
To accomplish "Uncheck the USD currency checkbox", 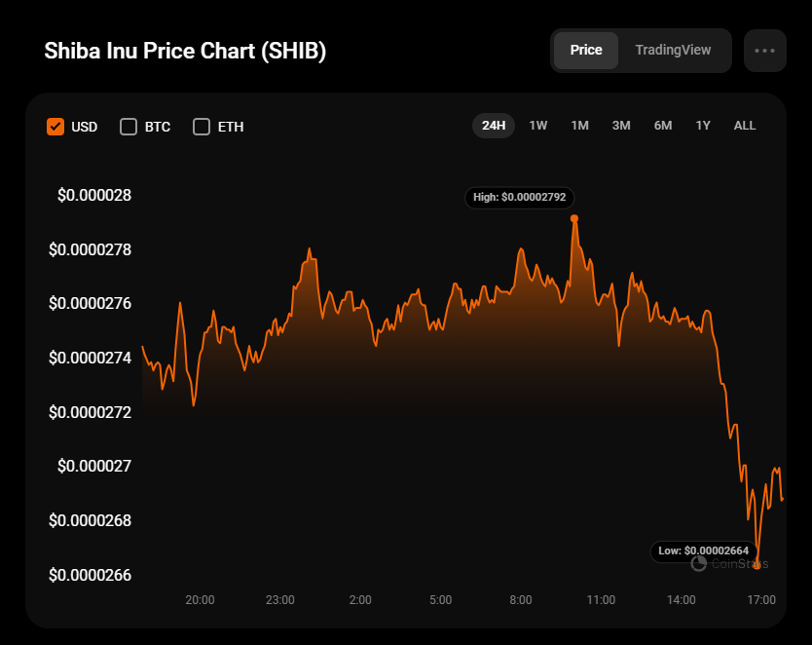I will 55,127.
